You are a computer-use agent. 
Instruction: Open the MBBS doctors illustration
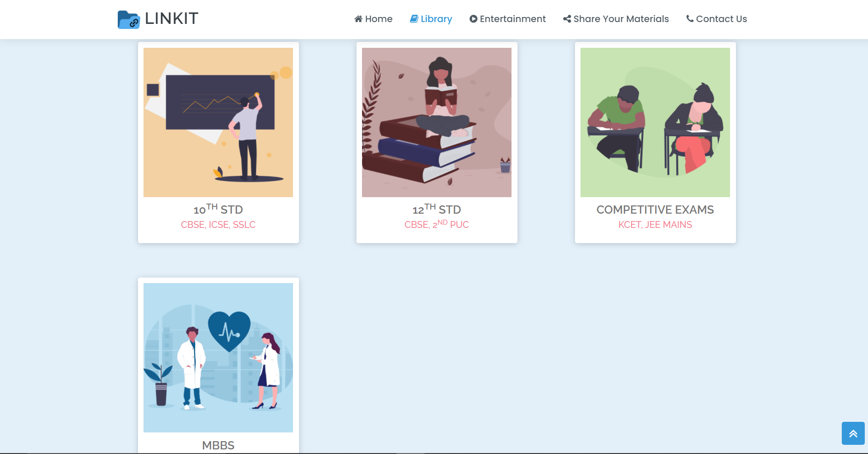click(x=218, y=358)
